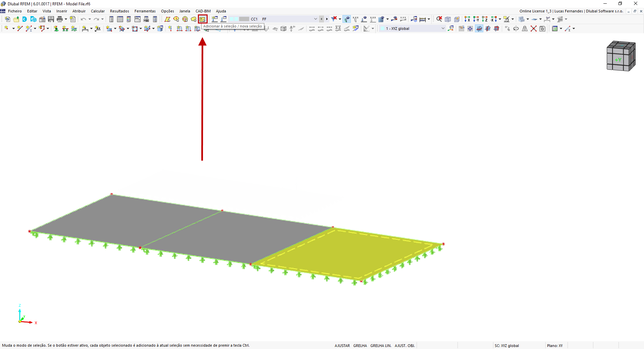Open the 1 - XYZ global coordinate dropdown
The image size is (644, 349).
(412, 29)
